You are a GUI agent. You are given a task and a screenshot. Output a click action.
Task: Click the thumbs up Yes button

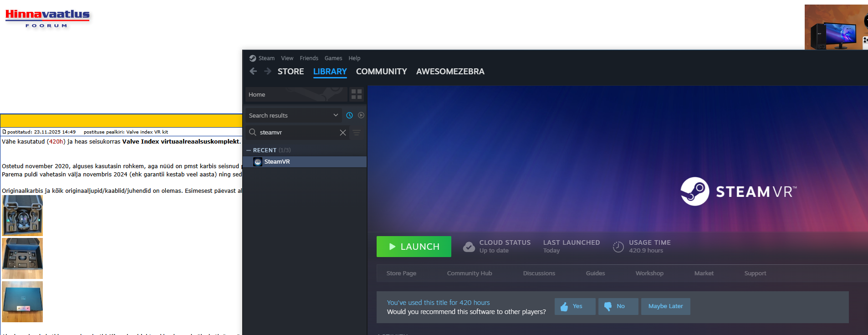click(x=575, y=306)
